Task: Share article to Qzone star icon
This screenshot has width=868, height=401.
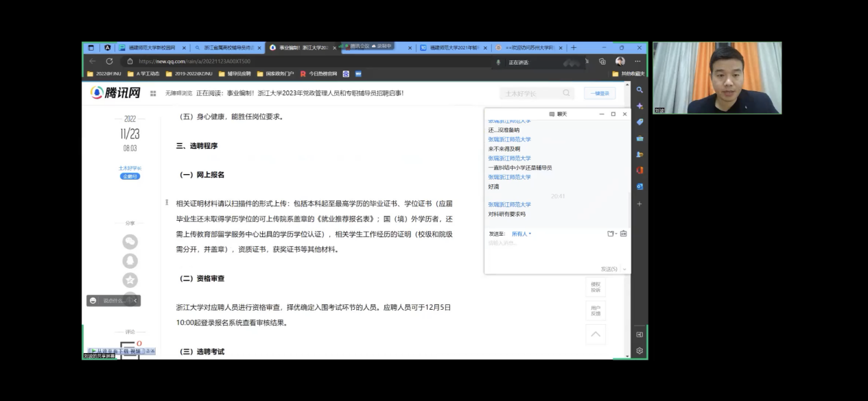Action: pos(130,280)
